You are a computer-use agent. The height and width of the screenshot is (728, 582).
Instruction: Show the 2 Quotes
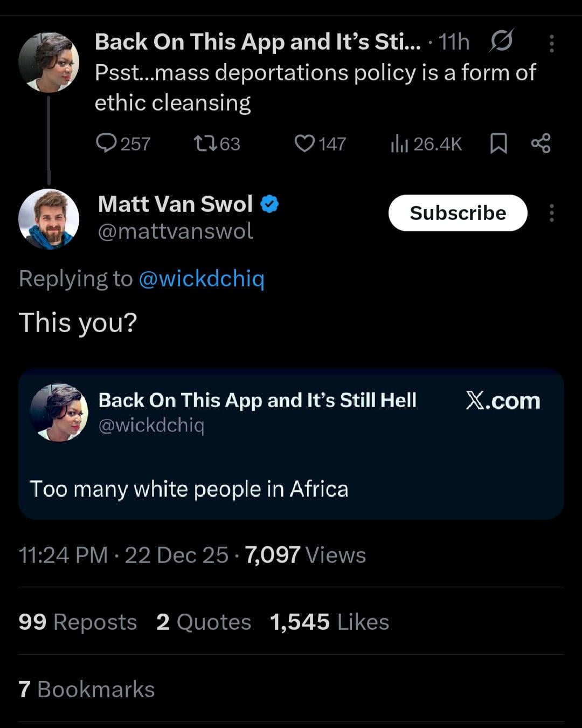click(204, 622)
